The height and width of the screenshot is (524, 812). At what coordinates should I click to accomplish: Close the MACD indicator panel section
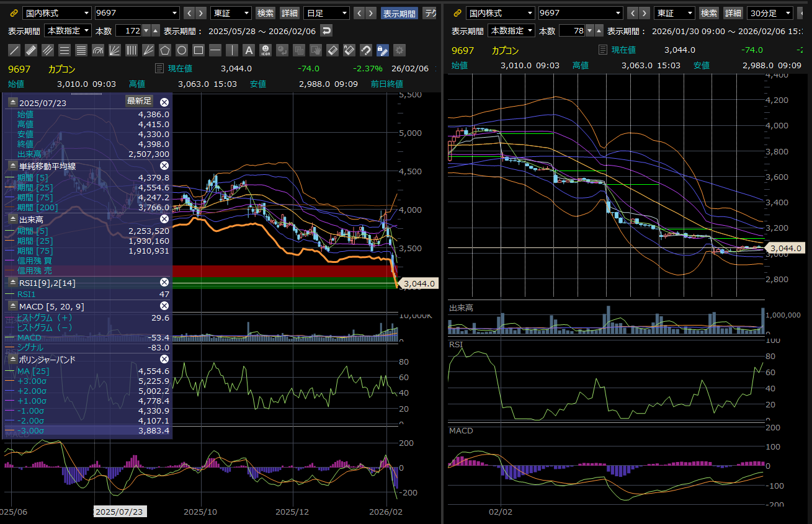[x=164, y=306]
